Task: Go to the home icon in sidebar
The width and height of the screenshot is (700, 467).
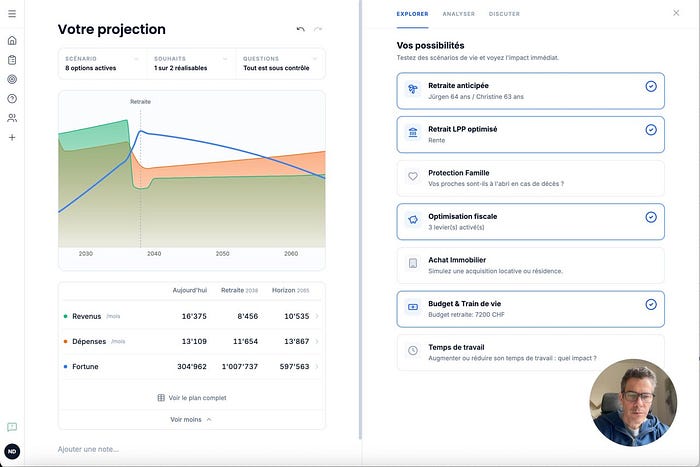Action: point(12,41)
